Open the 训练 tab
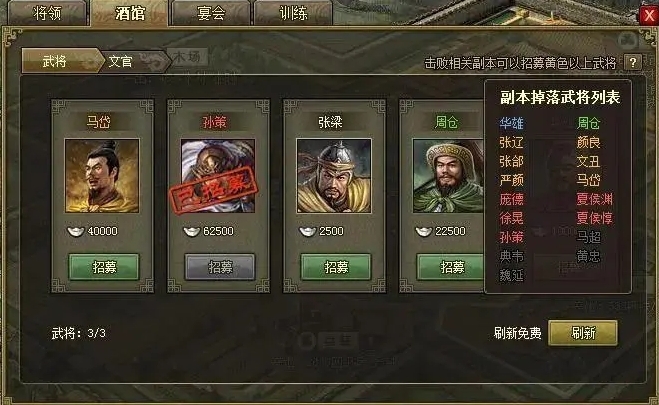Screen dimensions: 659x405 pyautogui.click(x=293, y=13)
